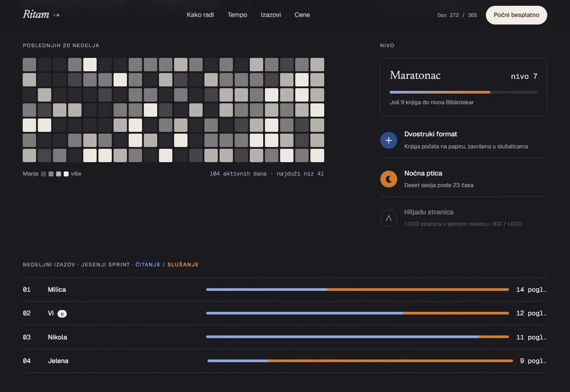Click 'Deset sesija posle 23 časa' description
This screenshot has height=392, width=570.
(x=439, y=185)
